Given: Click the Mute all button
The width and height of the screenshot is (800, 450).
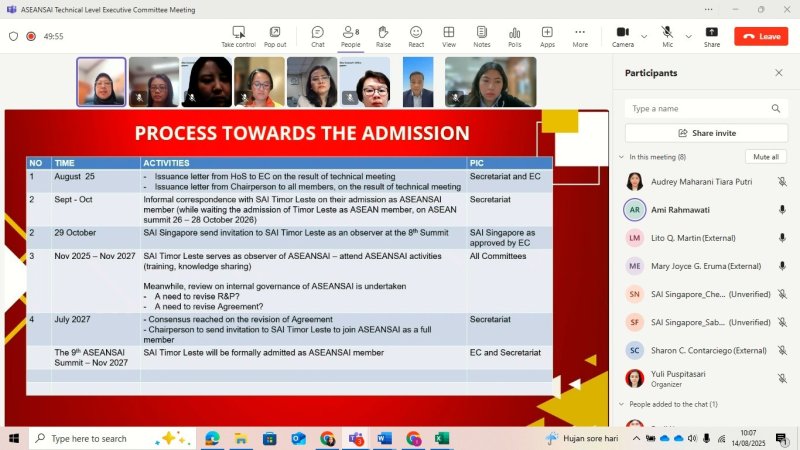Looking at the screenshot, I should tap(766, 157).
